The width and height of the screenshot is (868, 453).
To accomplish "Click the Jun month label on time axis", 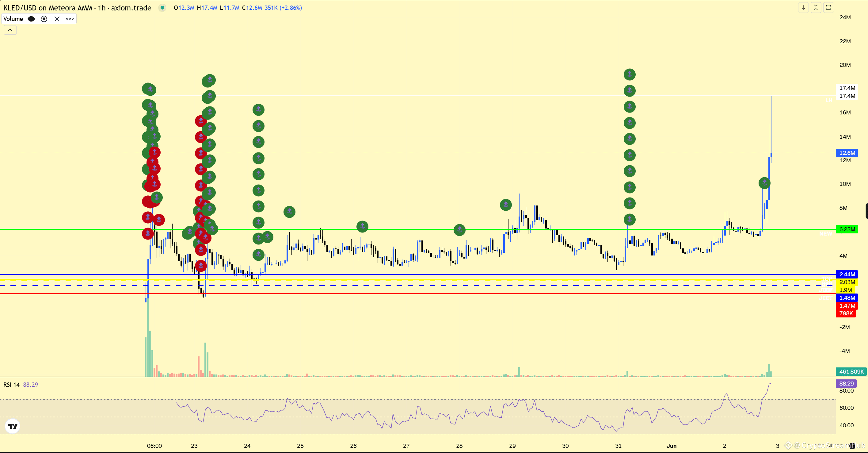I will pos(671,446).
